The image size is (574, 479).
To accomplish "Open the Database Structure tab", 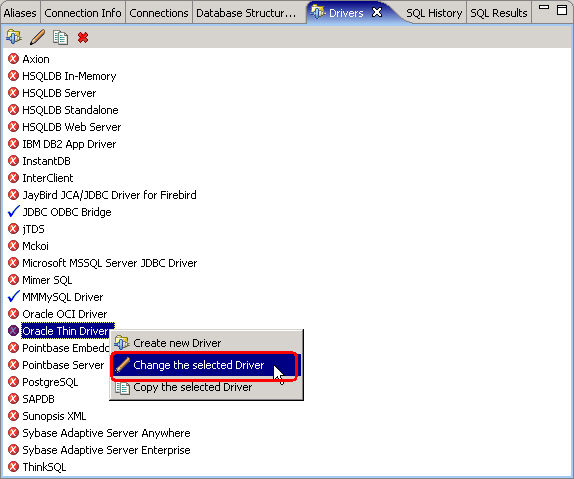I will click(246, 13).
